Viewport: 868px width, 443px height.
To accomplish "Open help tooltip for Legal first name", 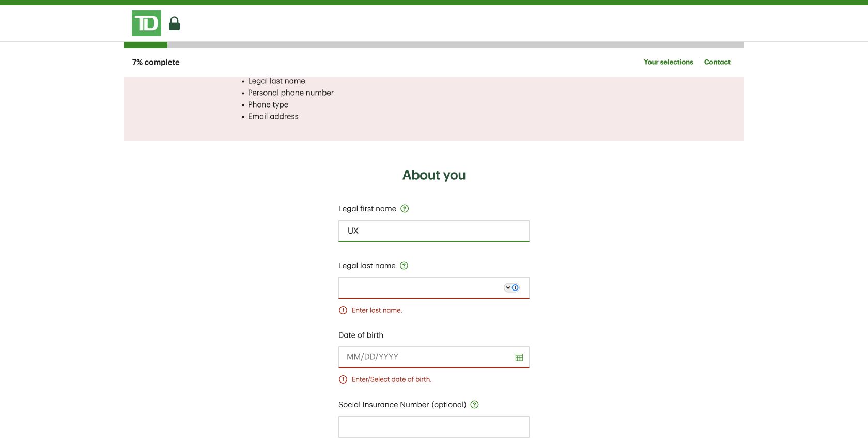I will click(405, 209).
